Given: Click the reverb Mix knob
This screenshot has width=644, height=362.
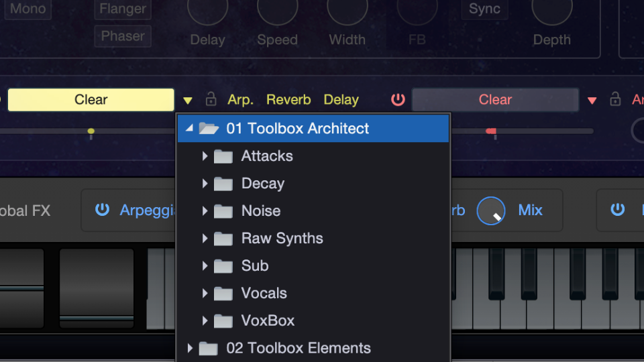Looking at the screenshot, I should [x=491, y=210].
